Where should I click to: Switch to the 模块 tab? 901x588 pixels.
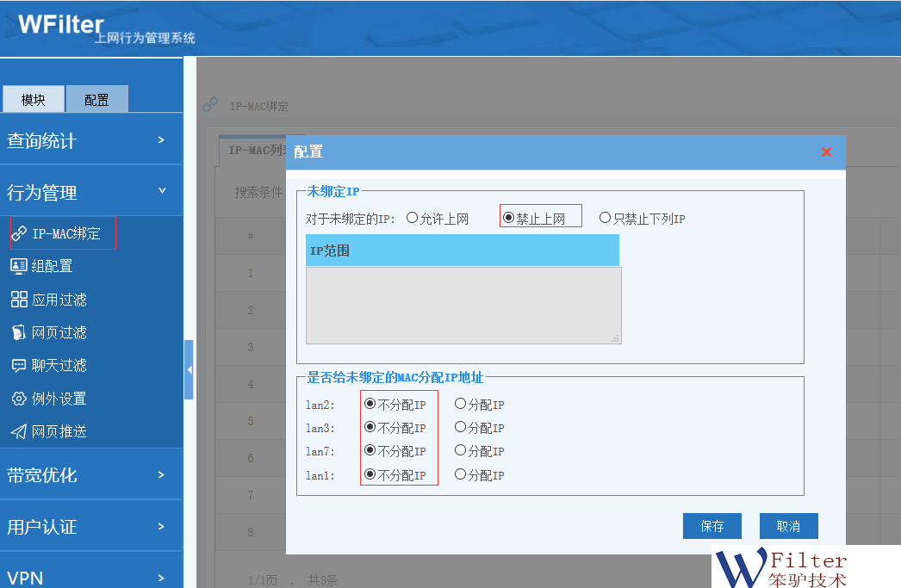pyautogui.click(x=34, y=100)
